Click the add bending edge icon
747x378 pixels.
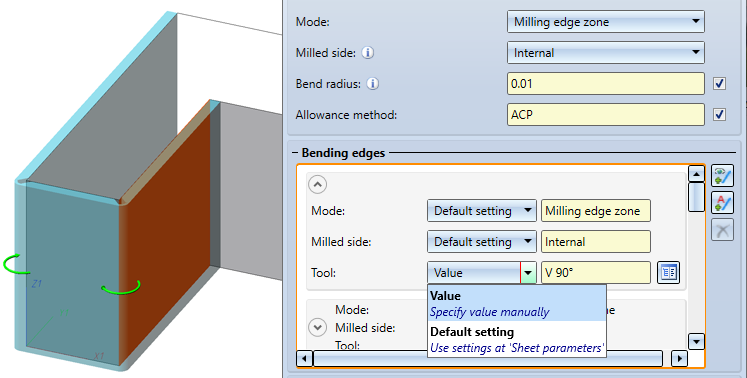(x=722, y=175)
